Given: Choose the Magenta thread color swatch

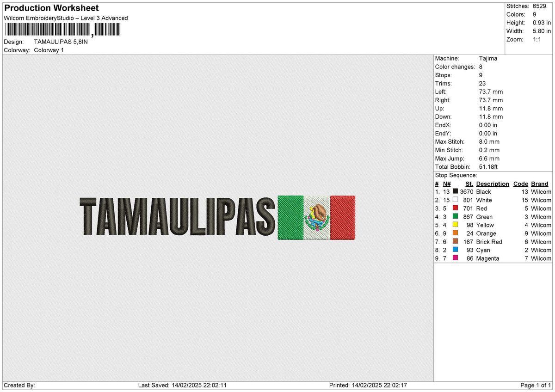Looking at the screenshot, I should [x=456, y=258].
